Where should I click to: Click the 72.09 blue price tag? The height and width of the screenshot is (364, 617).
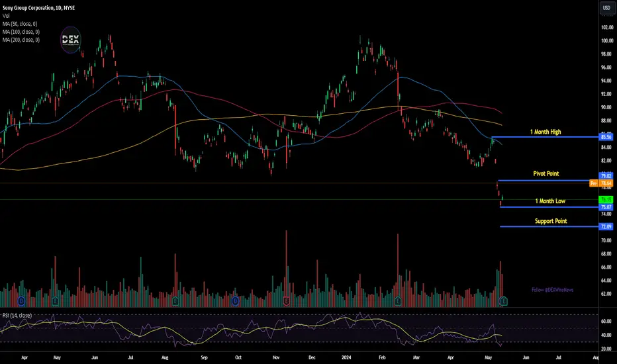[x=606, y=226]
